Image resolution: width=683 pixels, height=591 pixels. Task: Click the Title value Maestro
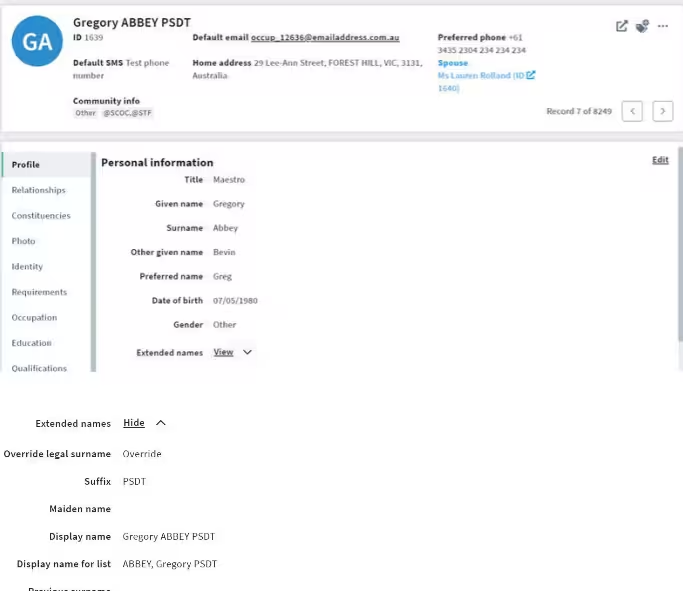pos(229,179)
